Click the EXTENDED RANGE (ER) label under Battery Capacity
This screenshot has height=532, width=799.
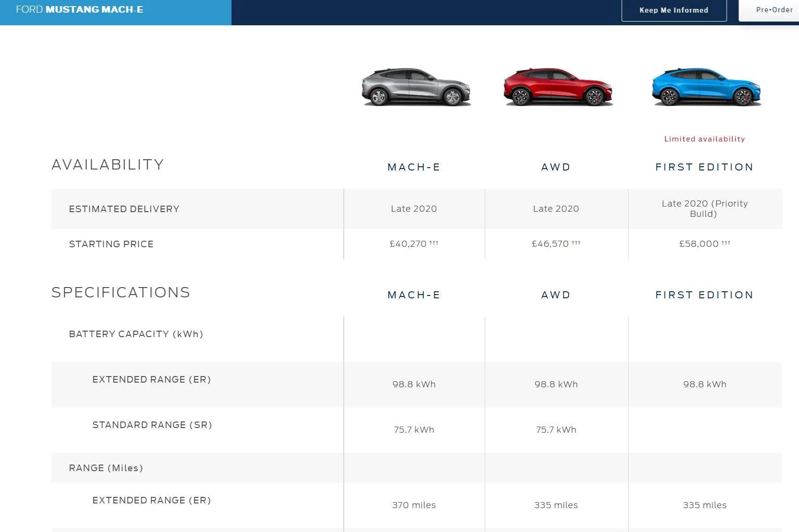point(151,380)
